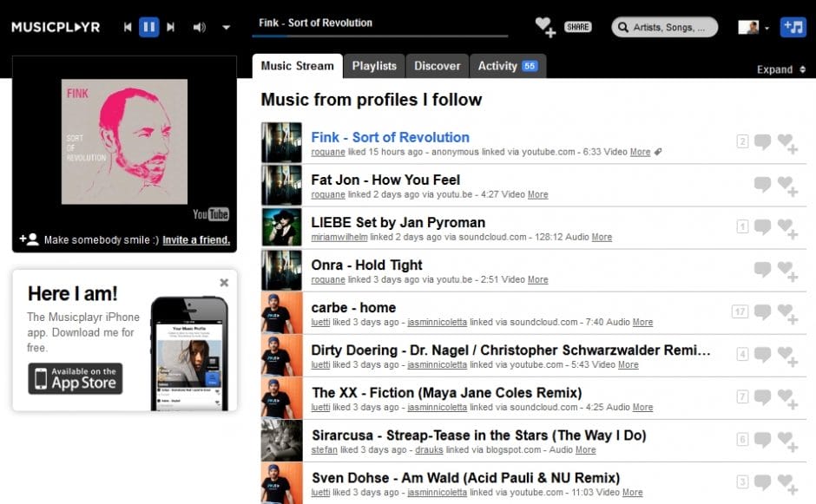Like Onra - Hold Tight
Screen dimensions: 816x504
787,271
